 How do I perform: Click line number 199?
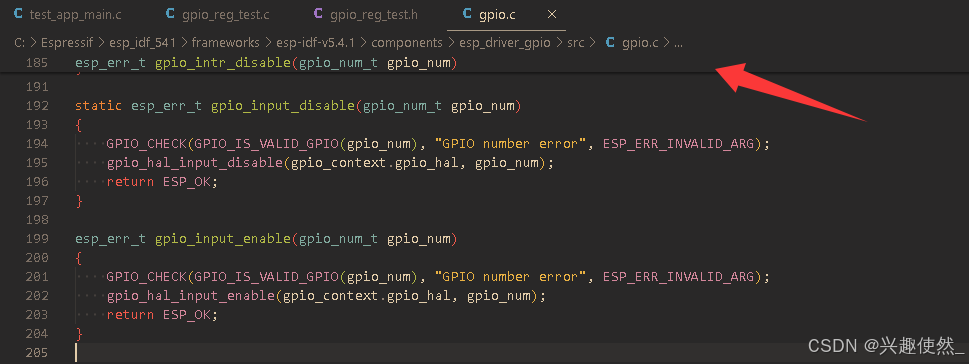pyautogui.click(x=38, y=239)
